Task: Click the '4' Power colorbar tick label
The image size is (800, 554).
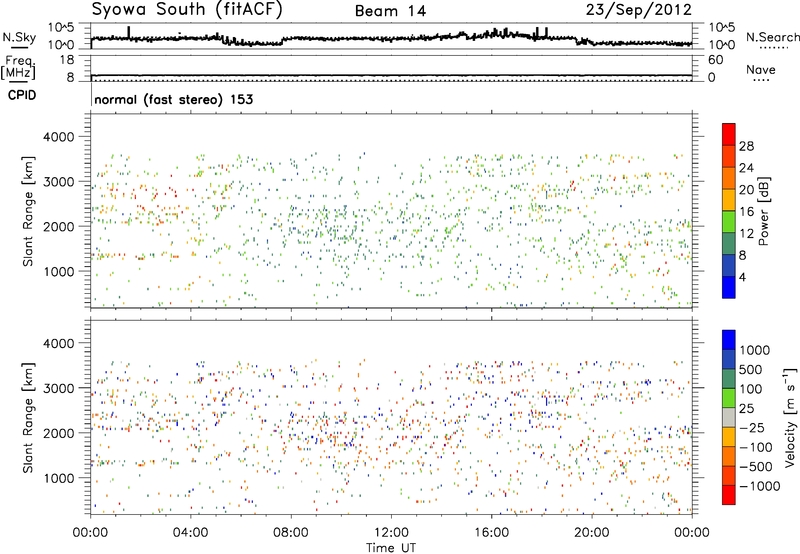Action: coord(742,277)
